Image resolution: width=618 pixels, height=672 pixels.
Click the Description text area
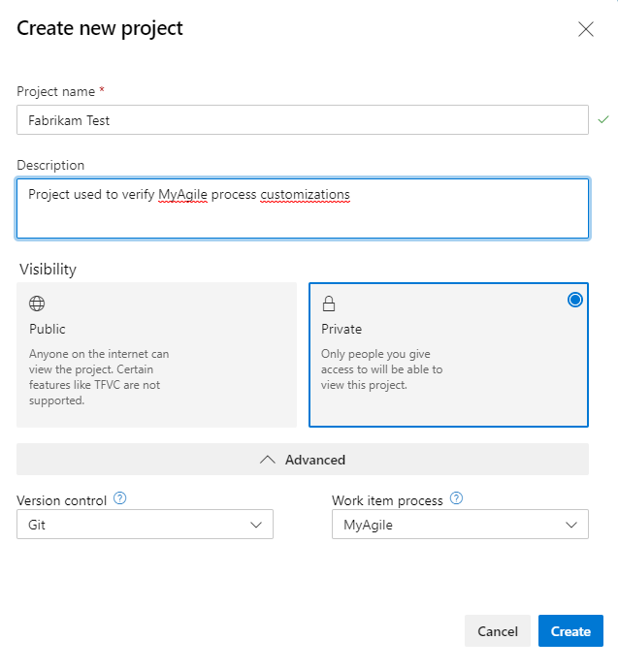(x=303, y=208)
